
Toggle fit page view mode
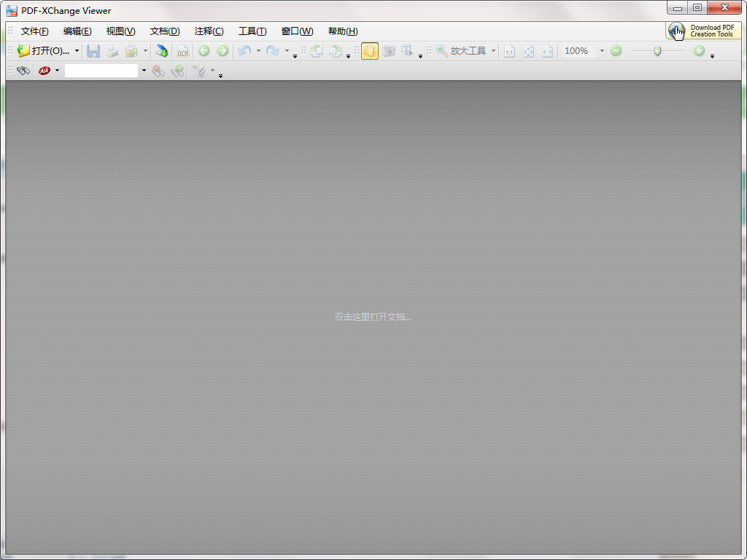point(528,51)
